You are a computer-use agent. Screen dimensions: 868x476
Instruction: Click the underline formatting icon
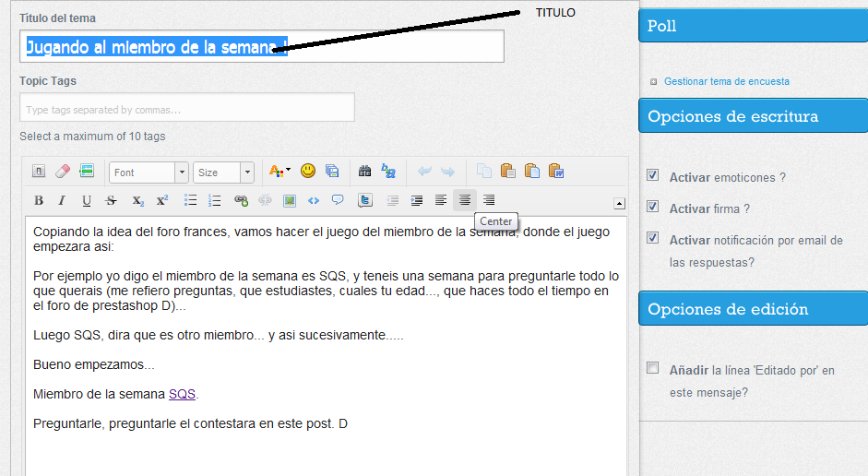87,200
